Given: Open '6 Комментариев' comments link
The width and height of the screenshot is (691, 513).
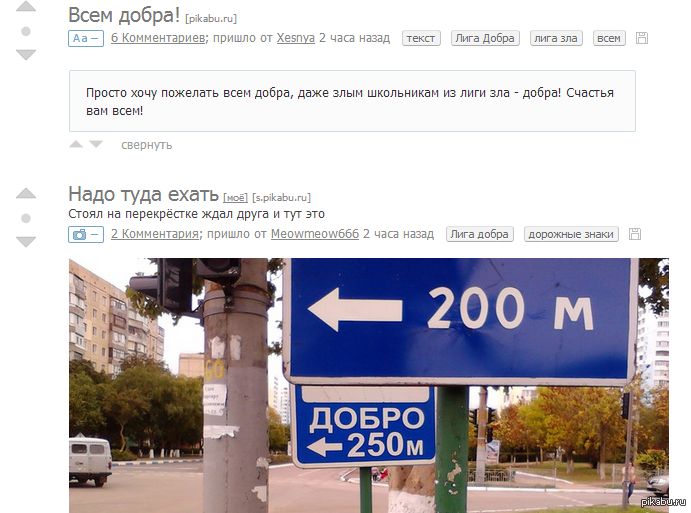Looking at the screenshot, I should (x=158, y=38).
